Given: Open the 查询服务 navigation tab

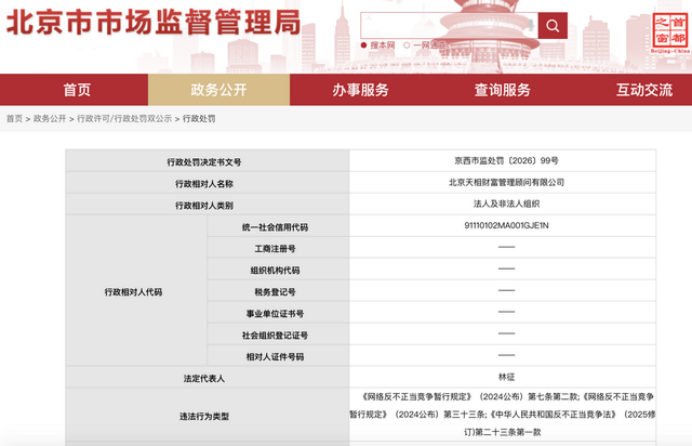Looking at the screenshot, I should tap(502, 90).
